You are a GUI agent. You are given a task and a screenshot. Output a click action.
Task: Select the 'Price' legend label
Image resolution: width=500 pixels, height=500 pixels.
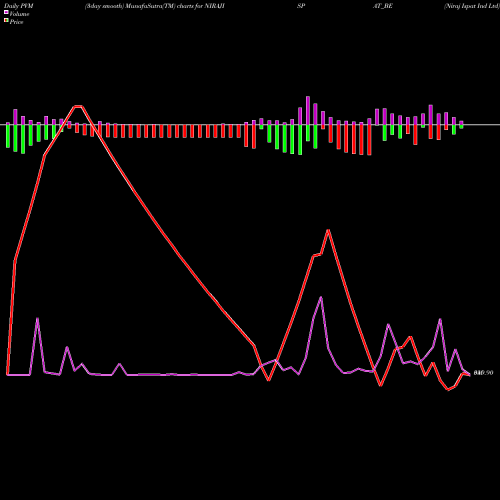(16, 22)
